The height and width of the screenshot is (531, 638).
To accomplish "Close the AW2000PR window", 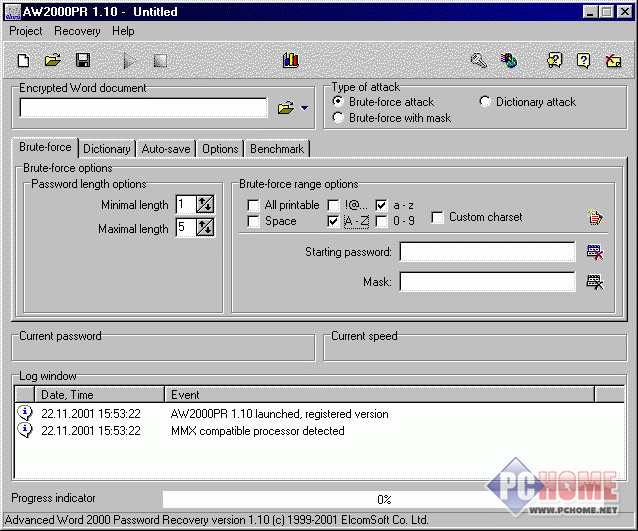I will (625, 12).
